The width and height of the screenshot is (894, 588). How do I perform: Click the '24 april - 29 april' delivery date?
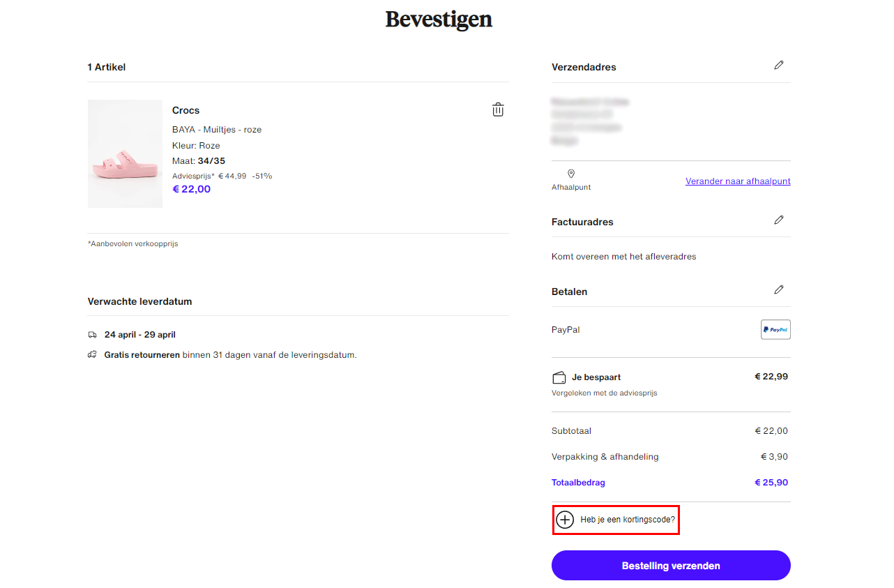[x=140, y=335]
